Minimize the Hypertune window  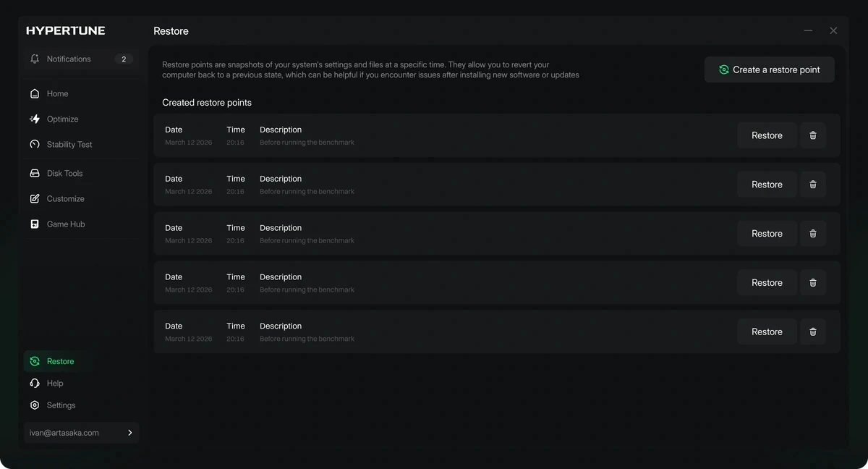[808, 30]
